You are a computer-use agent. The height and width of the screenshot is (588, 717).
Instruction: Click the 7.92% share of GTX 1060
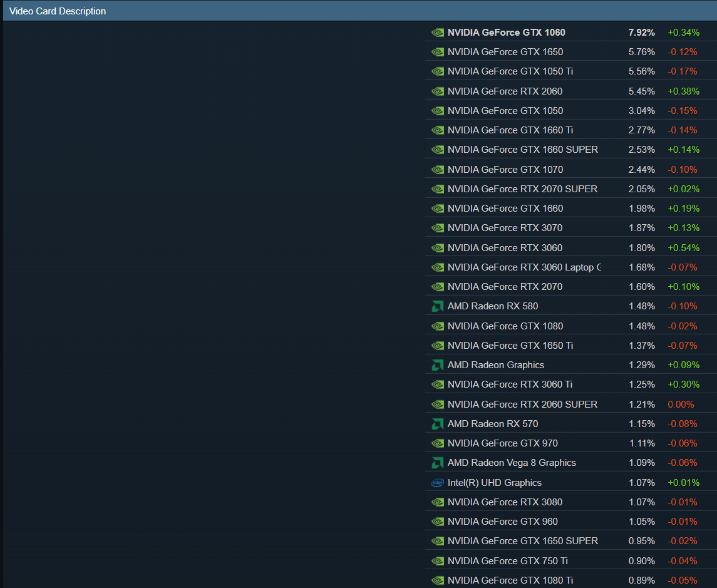(642, 33)
